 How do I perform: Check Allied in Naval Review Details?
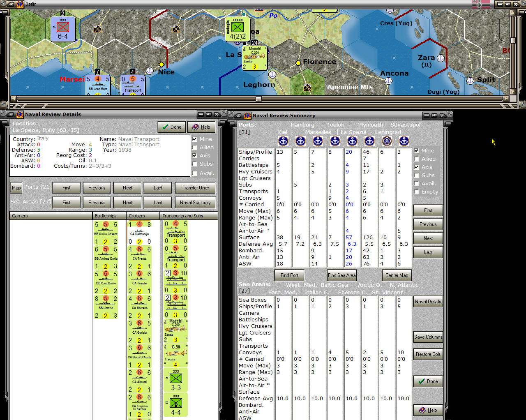tap(195, 148)
